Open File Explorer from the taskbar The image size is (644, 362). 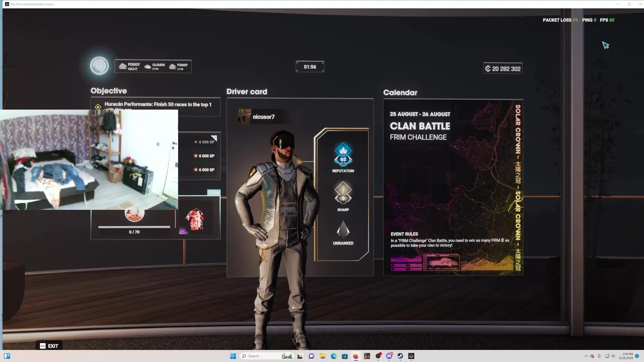pos(323,356)
